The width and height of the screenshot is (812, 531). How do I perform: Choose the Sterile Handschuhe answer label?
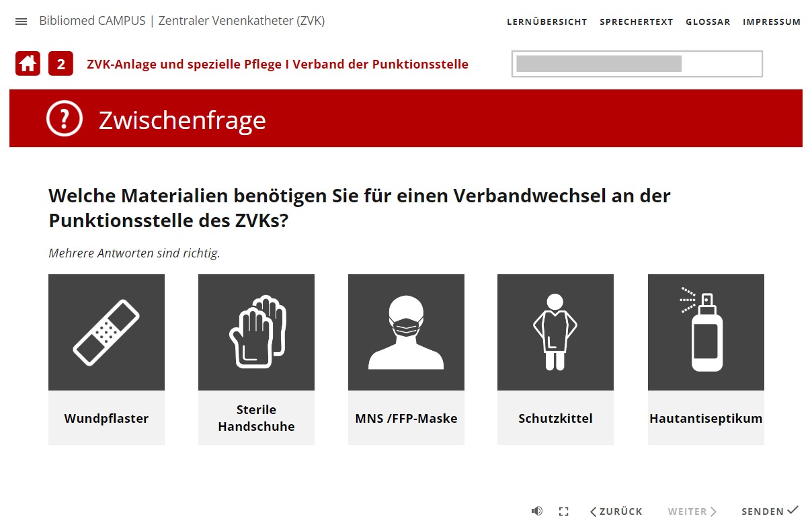pos(256,417)
